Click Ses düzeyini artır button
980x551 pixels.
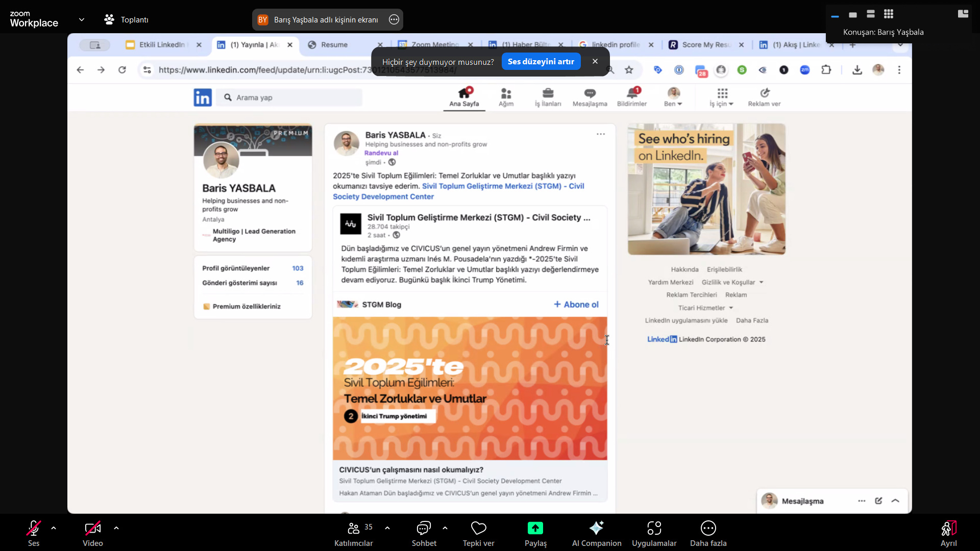pos(541,61)
